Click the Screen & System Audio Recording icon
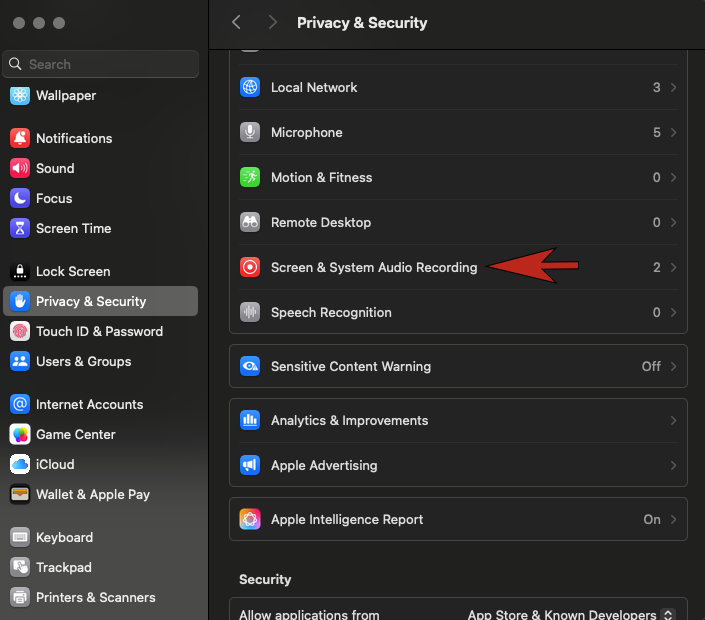705x620 pixels. [250, 267]
